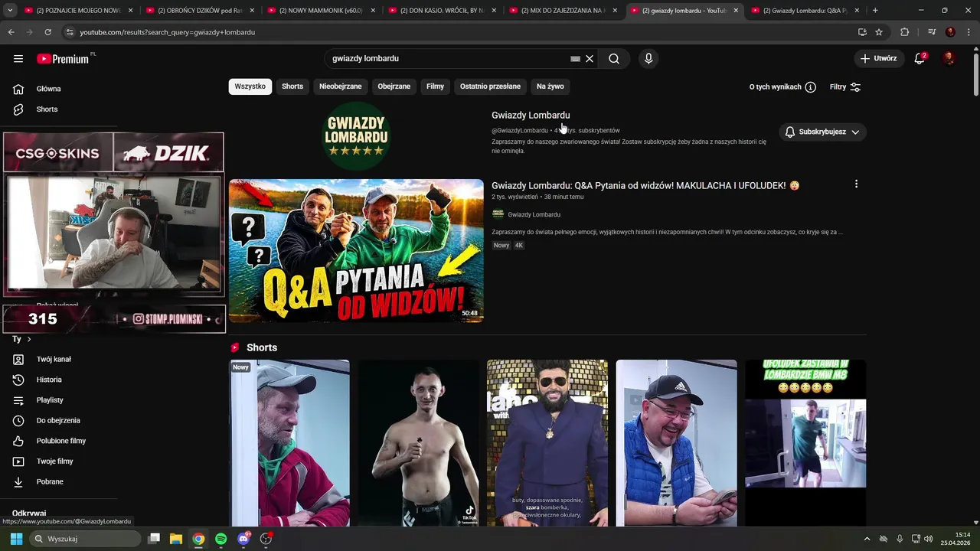This screenshot has width=980, height=551.
Task: Open the Gwiazdy Lombardu channel title
Action: [x=531, y=116]
